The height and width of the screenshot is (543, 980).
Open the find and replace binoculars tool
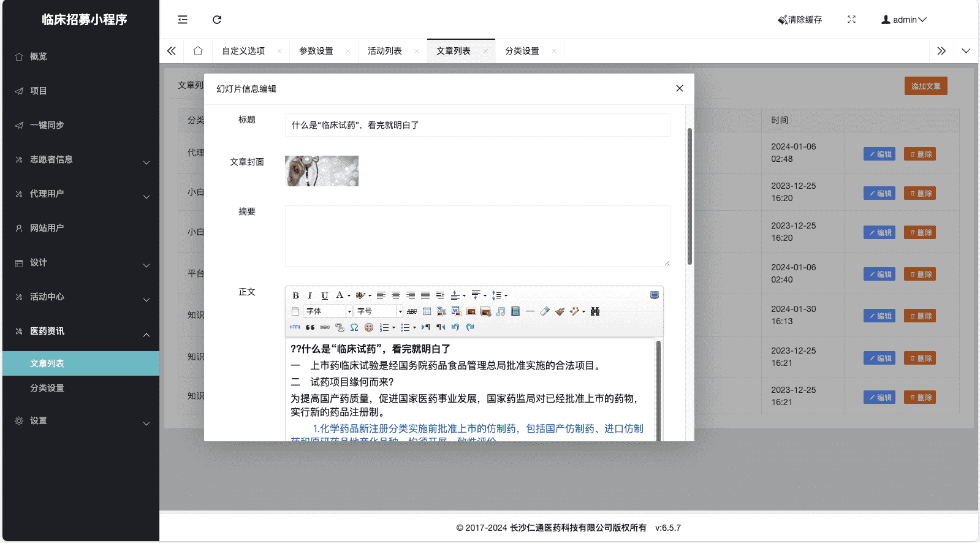point(594,311)
